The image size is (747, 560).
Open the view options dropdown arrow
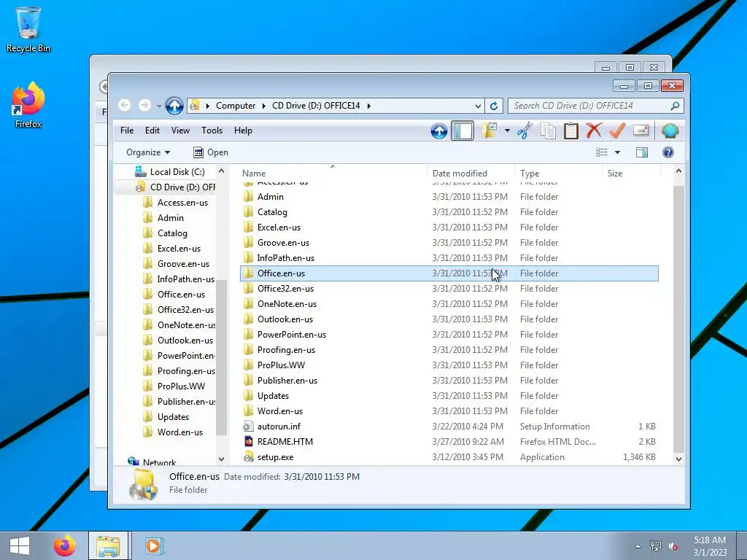point(617,152)
